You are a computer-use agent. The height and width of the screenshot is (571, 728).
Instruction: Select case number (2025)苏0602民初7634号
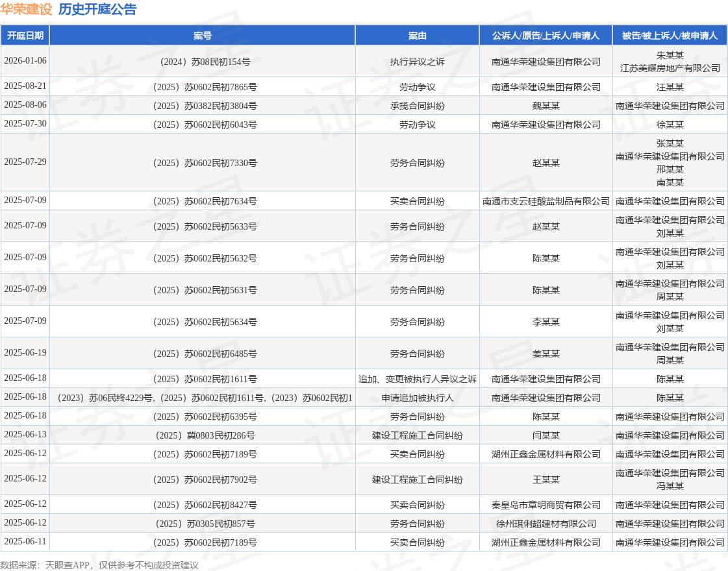[x=203, y=201]
